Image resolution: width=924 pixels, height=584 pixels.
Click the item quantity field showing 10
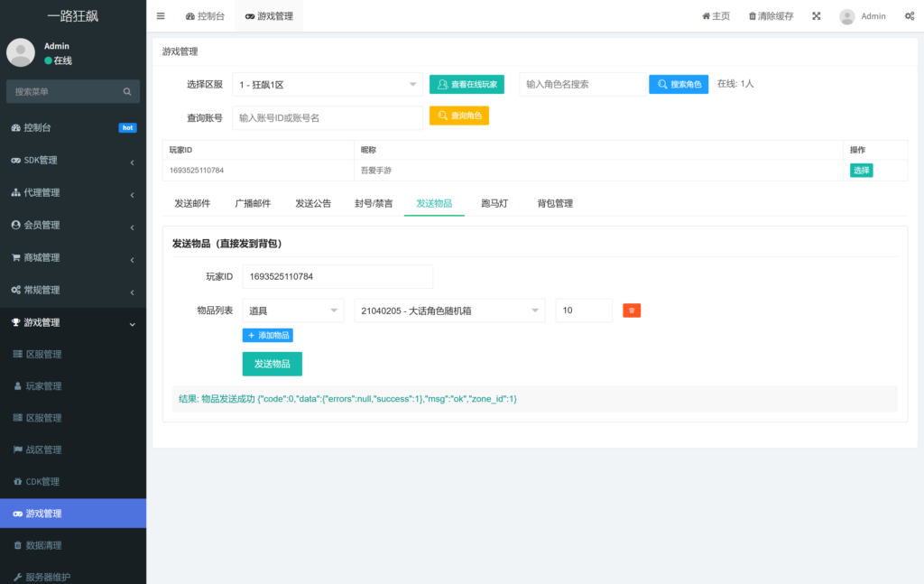point(584,311)
